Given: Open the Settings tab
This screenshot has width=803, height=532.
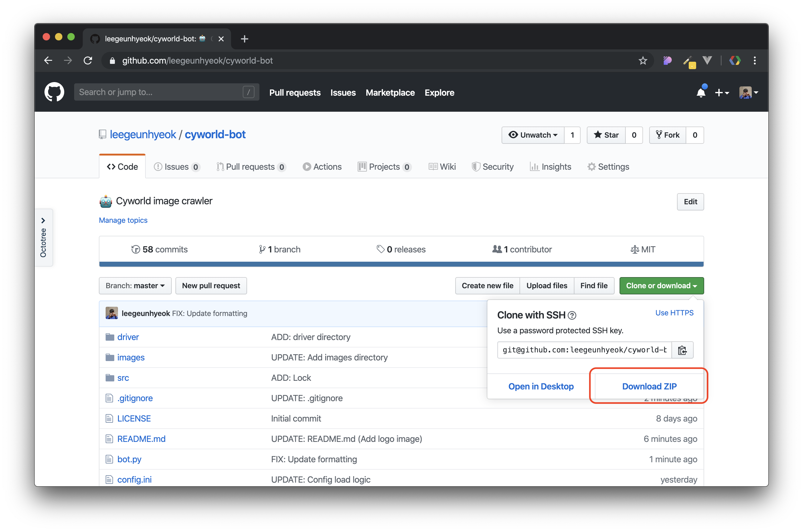Looking at the screenshot, I should pyautogui.click(x=608, y=167).
